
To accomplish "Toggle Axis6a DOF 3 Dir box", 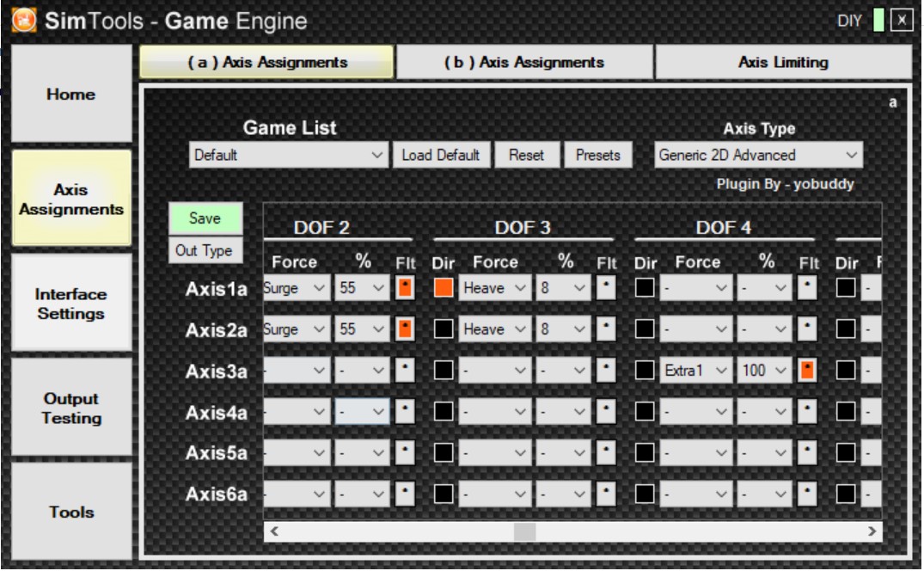I will [x=444, y=494].
